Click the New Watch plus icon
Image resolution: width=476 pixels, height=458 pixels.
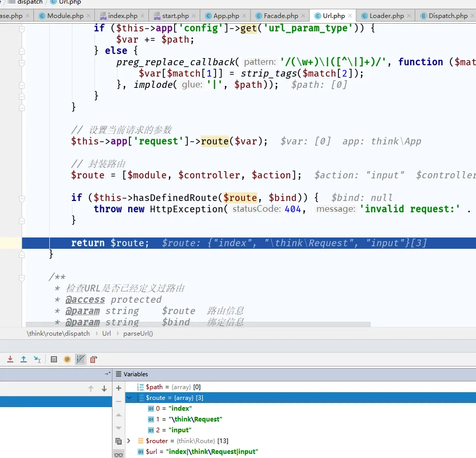click(119, 388)
